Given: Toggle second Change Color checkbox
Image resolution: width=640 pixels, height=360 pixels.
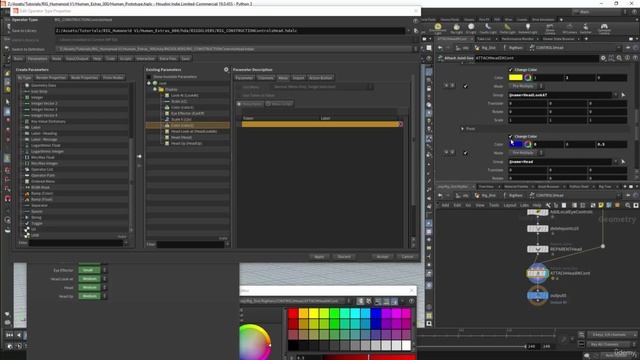Looking at the screenshot, I should point(511,136).
